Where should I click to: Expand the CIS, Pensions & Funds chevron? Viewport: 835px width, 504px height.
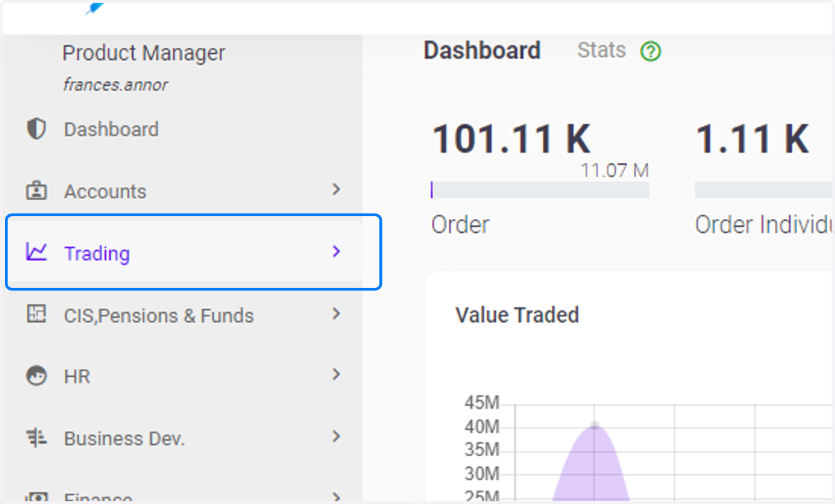click(x=336, y=314)
